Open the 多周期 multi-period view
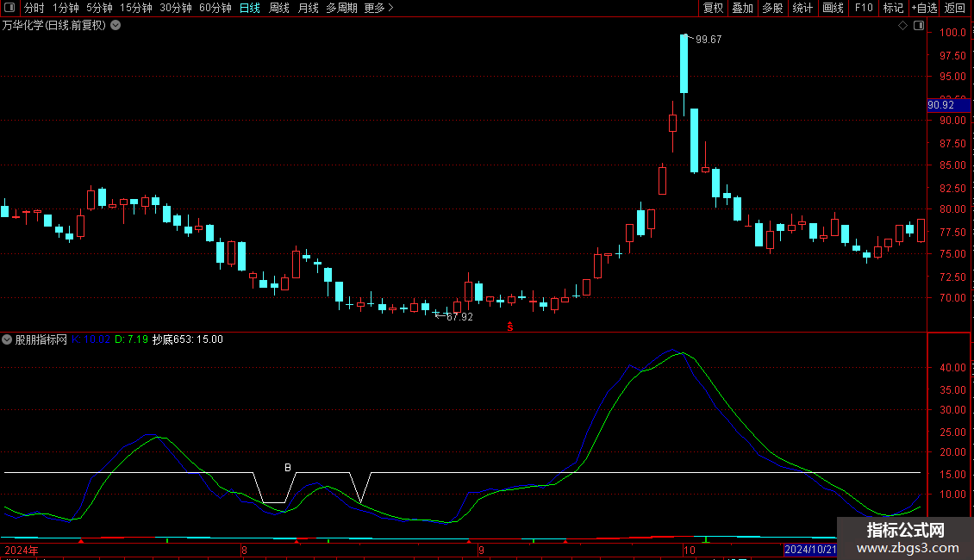Screen dimensions: 974x560 [x=341, y=8]
